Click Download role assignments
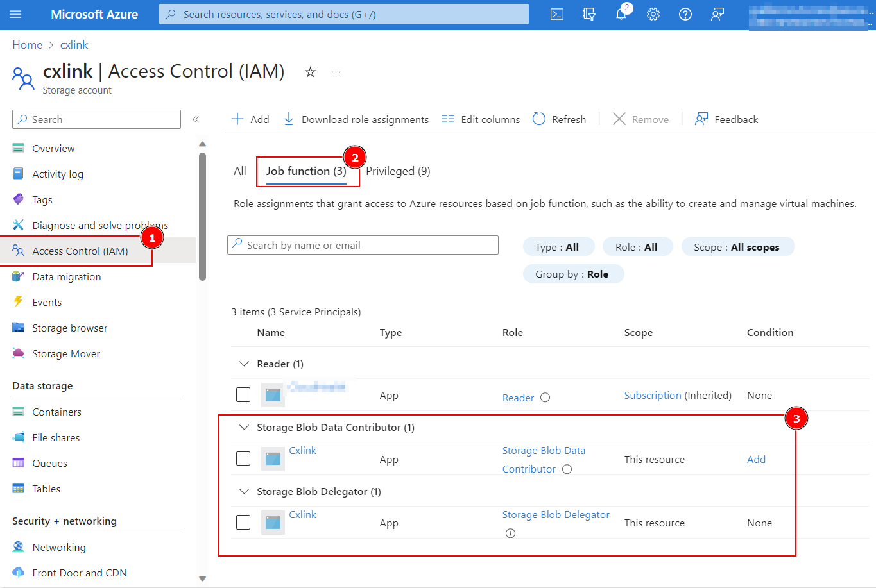The width and height of the screenshot is (876, 588). 356,119
